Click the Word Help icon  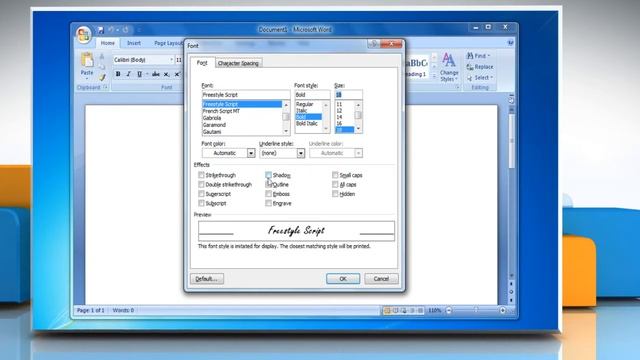tap(511, 43)
